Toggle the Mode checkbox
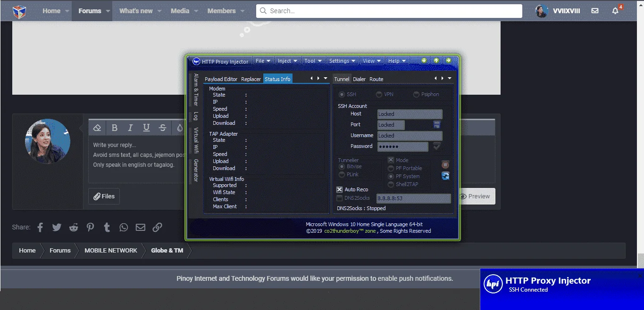644x310 pixels. 391,160
